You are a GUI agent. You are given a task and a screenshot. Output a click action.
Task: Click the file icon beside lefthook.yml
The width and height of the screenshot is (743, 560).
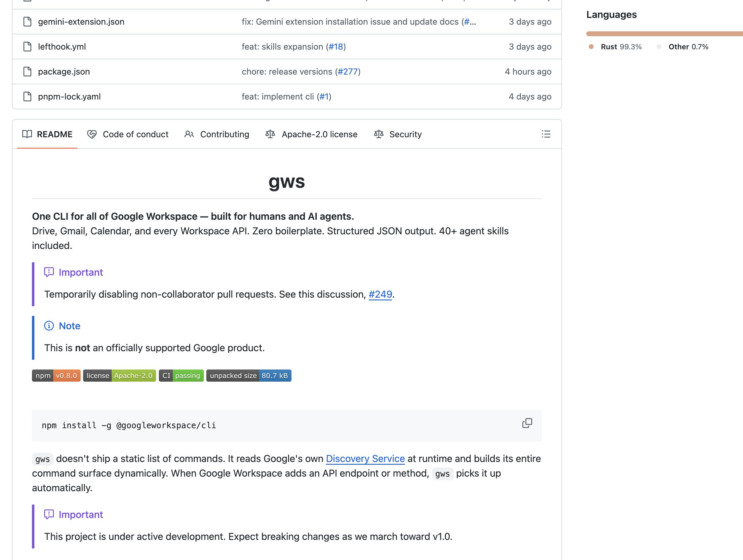click(27, 46)
